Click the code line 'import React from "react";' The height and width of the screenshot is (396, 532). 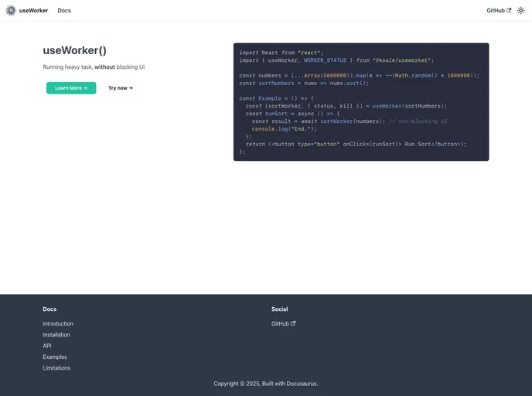pos(281,53)
